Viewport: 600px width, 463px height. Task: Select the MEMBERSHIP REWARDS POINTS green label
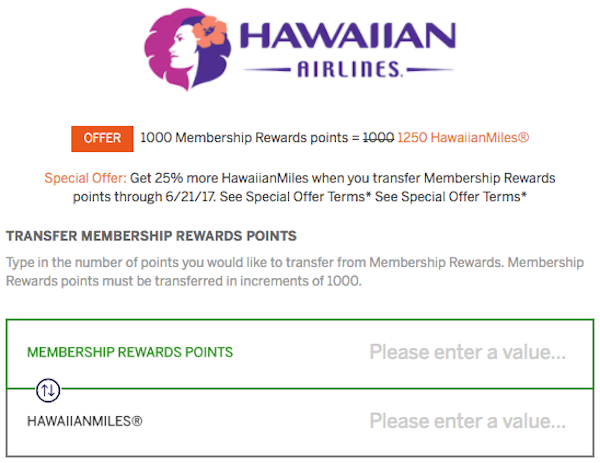coord(130,352)
